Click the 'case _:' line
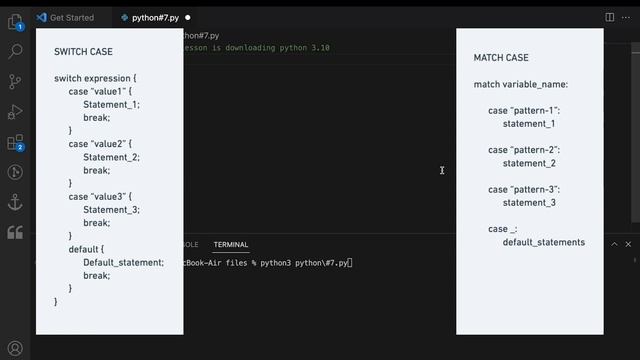Viewport: 640px width, 360px height. (x=503, y=229)
